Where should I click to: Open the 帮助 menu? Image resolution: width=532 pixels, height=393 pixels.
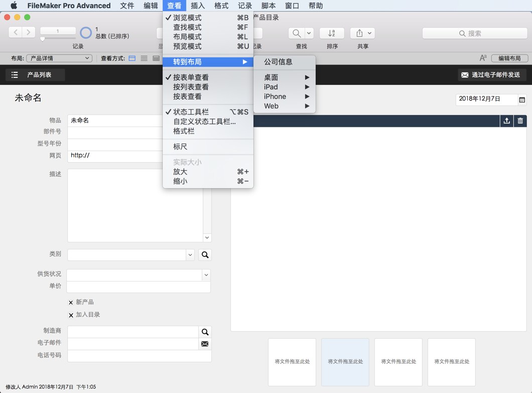[316, 6]
